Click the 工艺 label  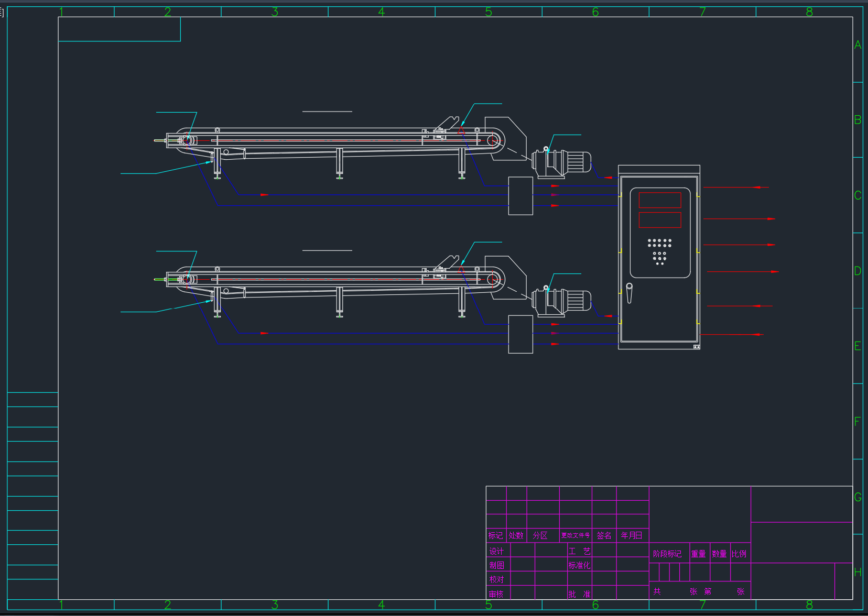[579, 551]
